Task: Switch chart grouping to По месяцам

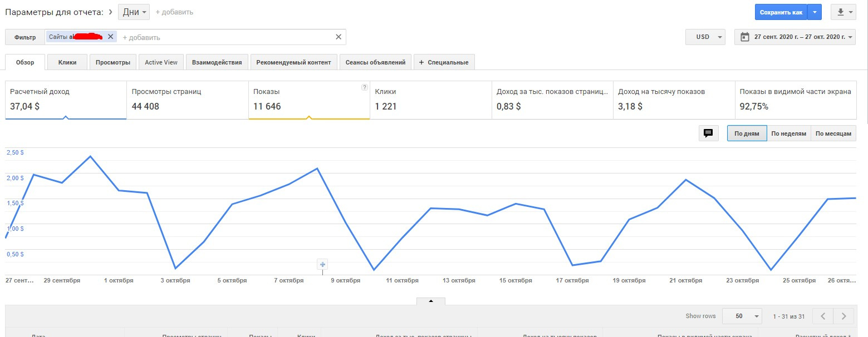Action: click(x=833, y=133)
